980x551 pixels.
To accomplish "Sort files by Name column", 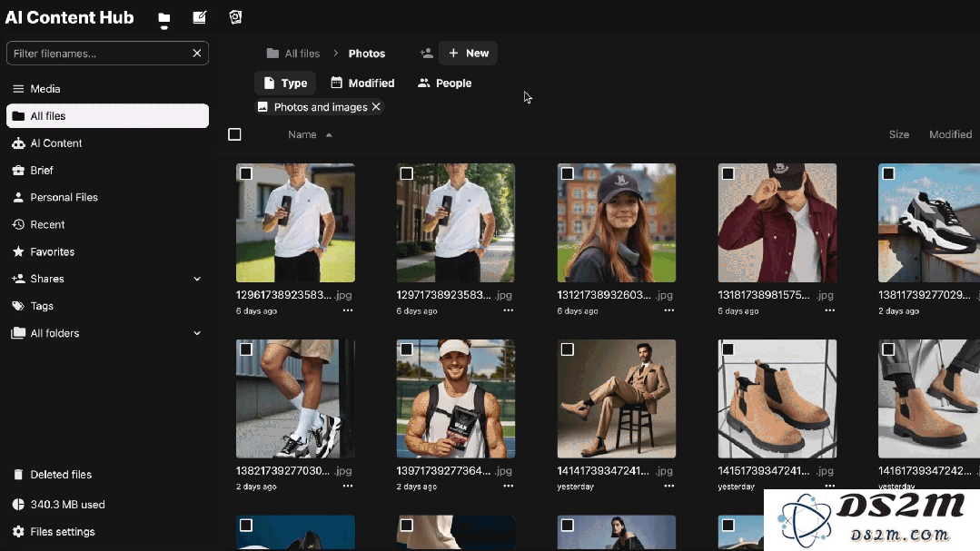I will pos(302,134).
